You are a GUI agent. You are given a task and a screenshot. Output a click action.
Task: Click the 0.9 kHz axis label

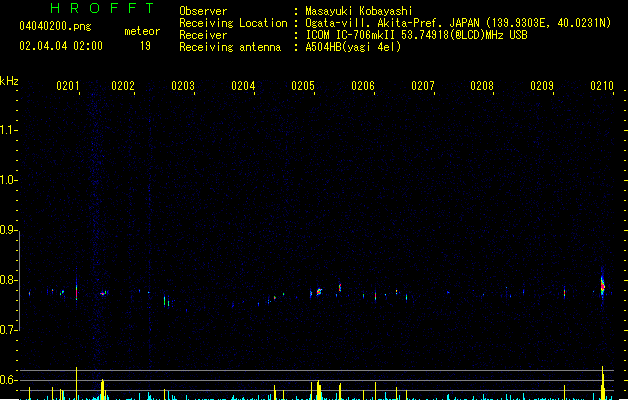pyautogui.click(x=7, y=229)
